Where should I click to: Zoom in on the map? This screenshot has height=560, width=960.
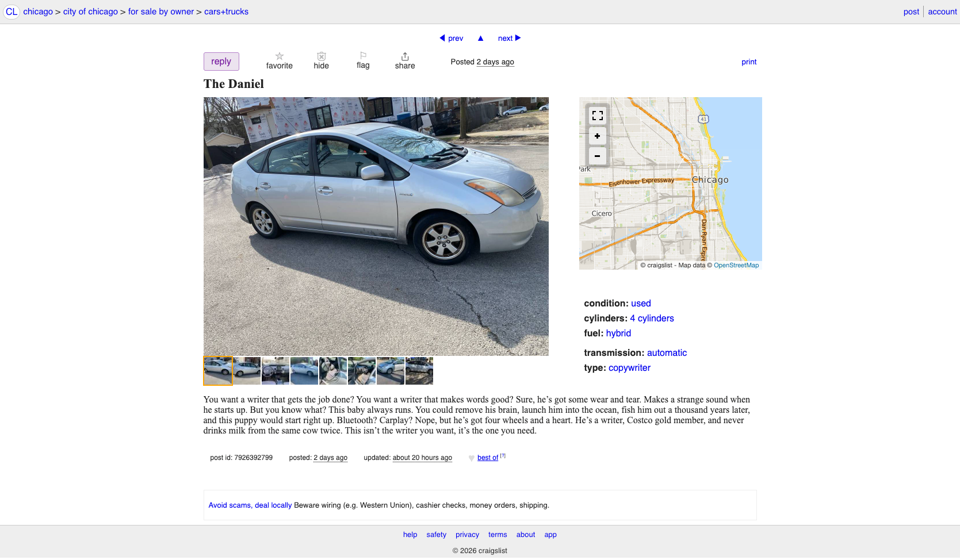click(598, 136)
